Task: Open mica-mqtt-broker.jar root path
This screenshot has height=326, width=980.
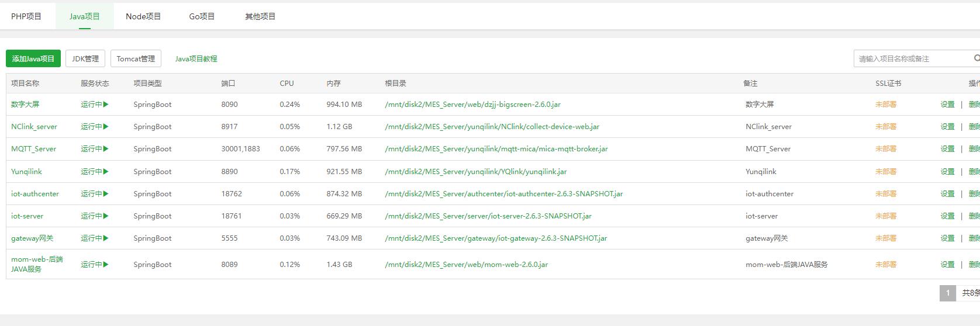Action: [496, 148]
